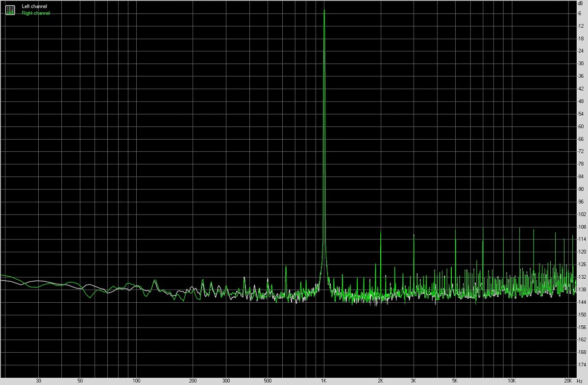This screenshot has width=588, height=385.
Task: Click the "-42" dB scale label
Action: [x=581, y=89]
